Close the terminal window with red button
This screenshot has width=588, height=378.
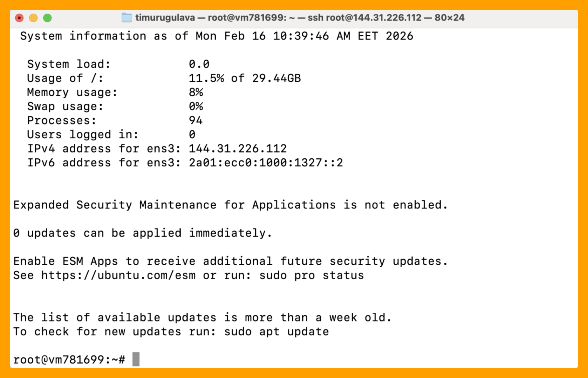coord(19,18)
